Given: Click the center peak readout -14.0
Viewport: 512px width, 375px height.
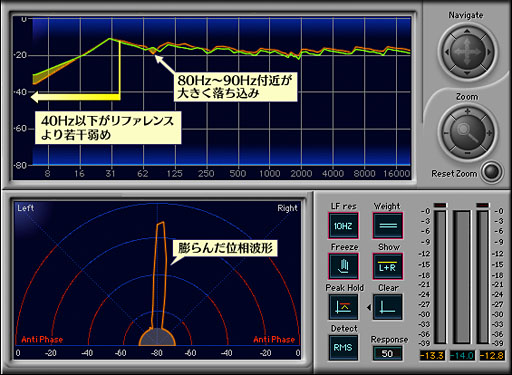Looking at the screenshot, I should coord(462,356).
